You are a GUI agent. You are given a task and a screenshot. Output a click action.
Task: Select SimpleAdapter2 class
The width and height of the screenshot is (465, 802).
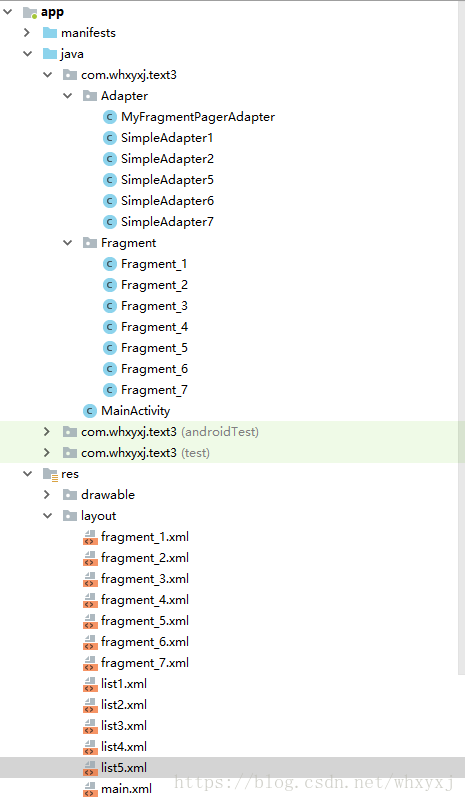click(167, 159)
